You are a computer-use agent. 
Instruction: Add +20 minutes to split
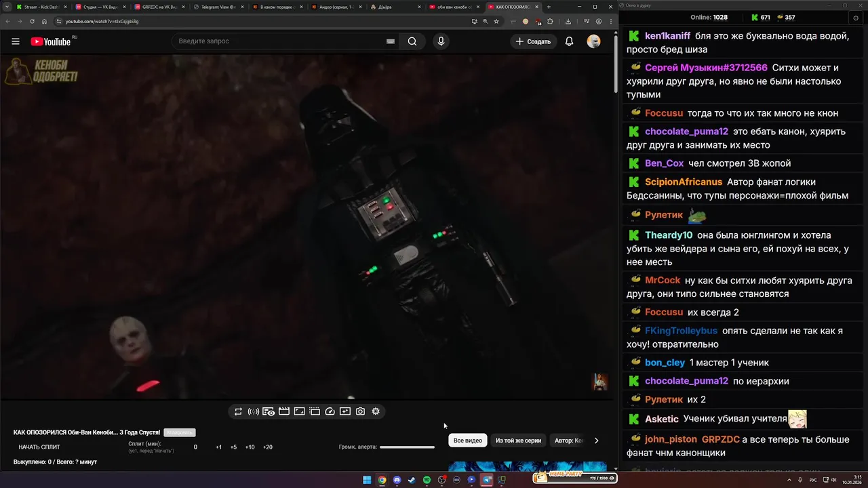tap(267, 447)
